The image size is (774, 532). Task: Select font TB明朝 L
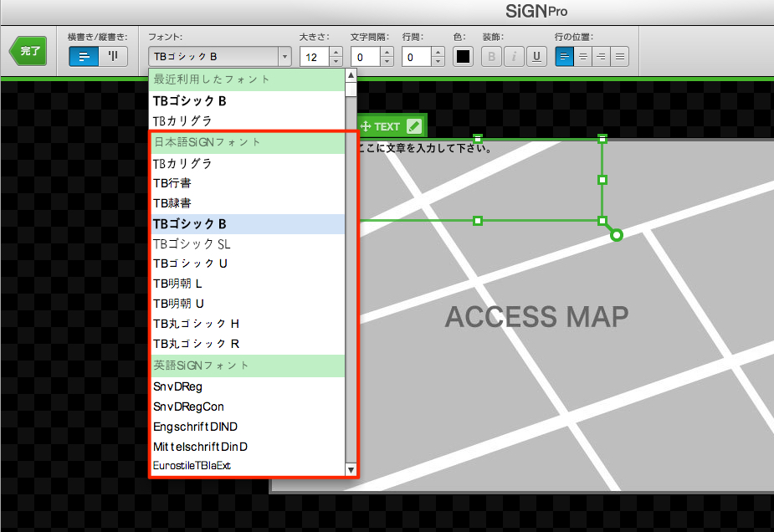point(247,284)
